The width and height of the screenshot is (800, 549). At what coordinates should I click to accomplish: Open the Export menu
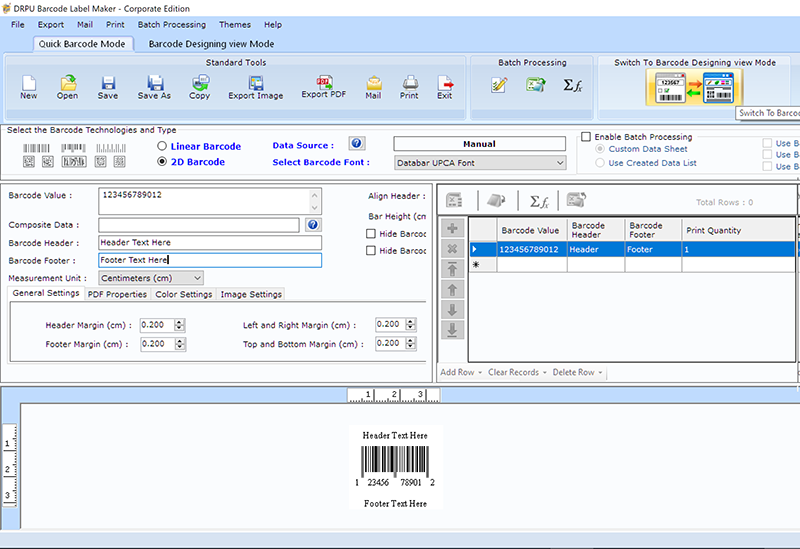[51, 24]
